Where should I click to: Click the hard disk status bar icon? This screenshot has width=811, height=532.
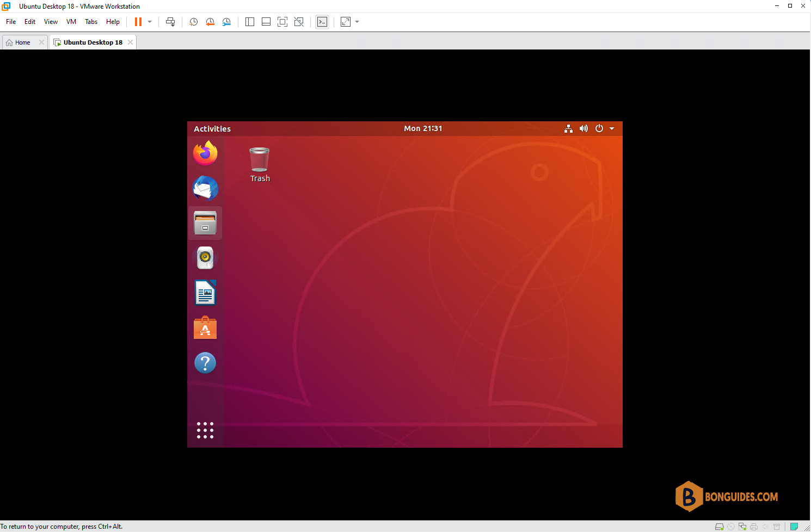719,527
